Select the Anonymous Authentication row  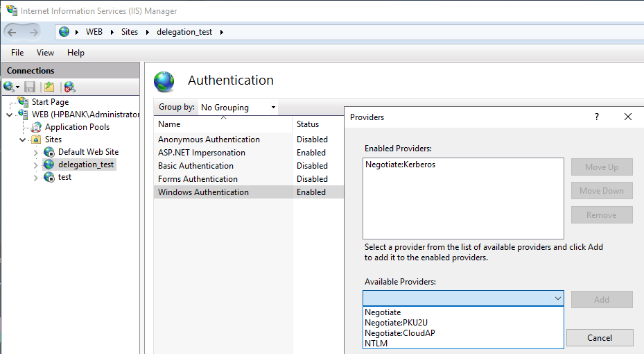(209, 140)
